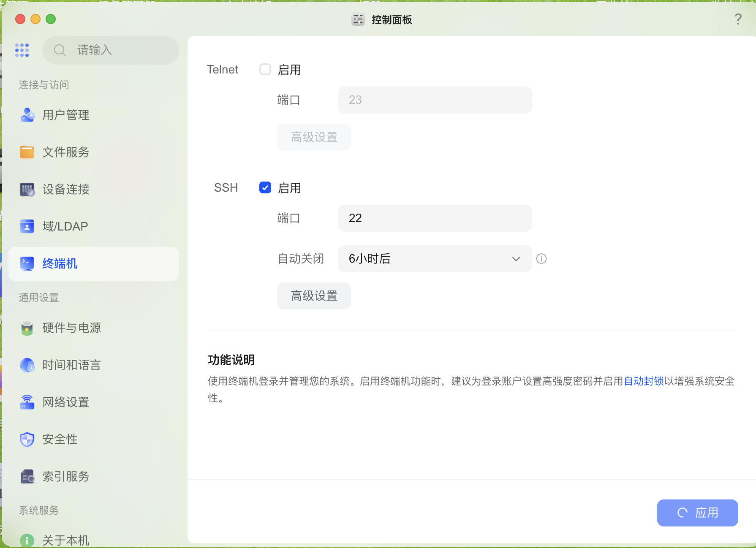Click the 通用设置 section label
Screen dimensions: 756x548
[39, 298]
